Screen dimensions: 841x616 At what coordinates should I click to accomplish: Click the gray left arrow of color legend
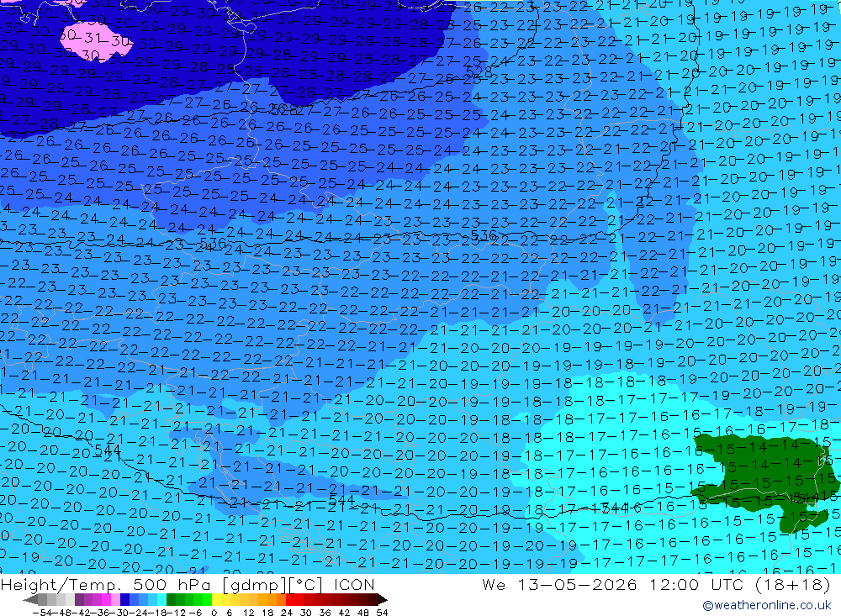[x=30, y=599]
